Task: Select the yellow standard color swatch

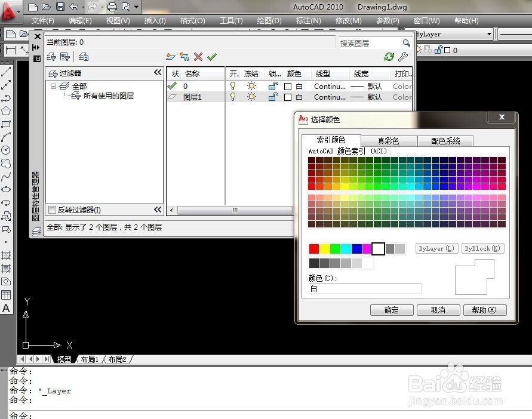Action: (x=325, y=249)
